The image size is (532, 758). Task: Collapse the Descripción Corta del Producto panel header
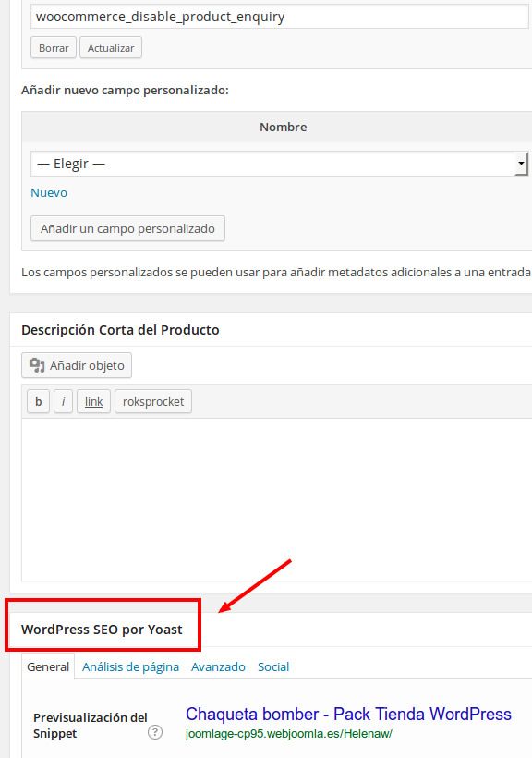tap(271, 330)
